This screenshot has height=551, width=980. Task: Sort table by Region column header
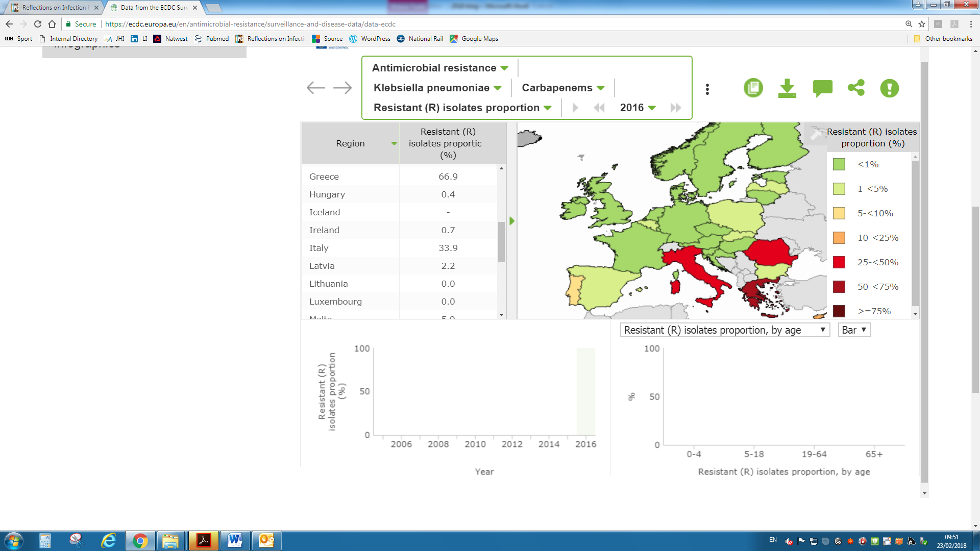(350, 143)
